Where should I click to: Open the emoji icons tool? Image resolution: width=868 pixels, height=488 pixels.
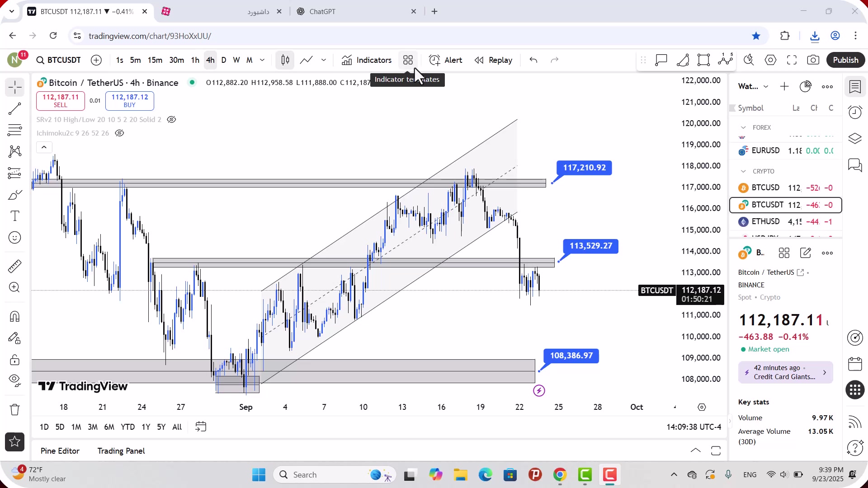pyautogui.click(x=14, y=238)
